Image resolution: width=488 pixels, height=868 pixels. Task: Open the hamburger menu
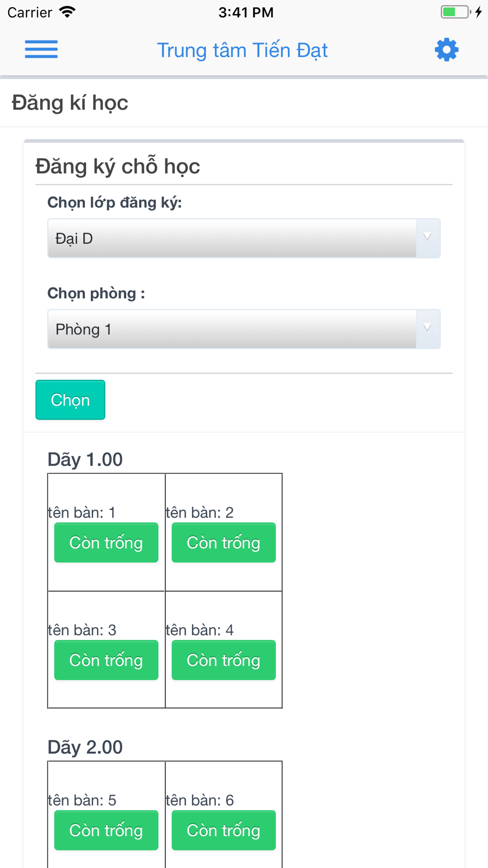tap(41, 49)
